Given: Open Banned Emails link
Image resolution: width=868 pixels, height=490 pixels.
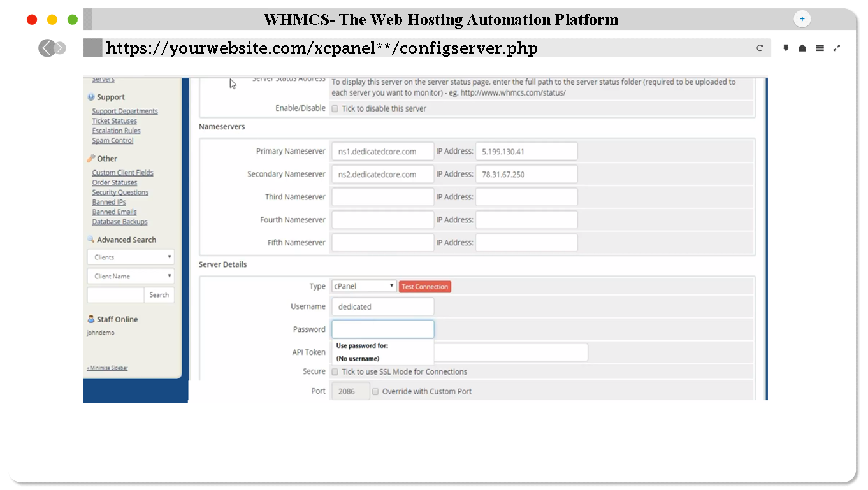Looking at the screenshot, I should [115, 212].
